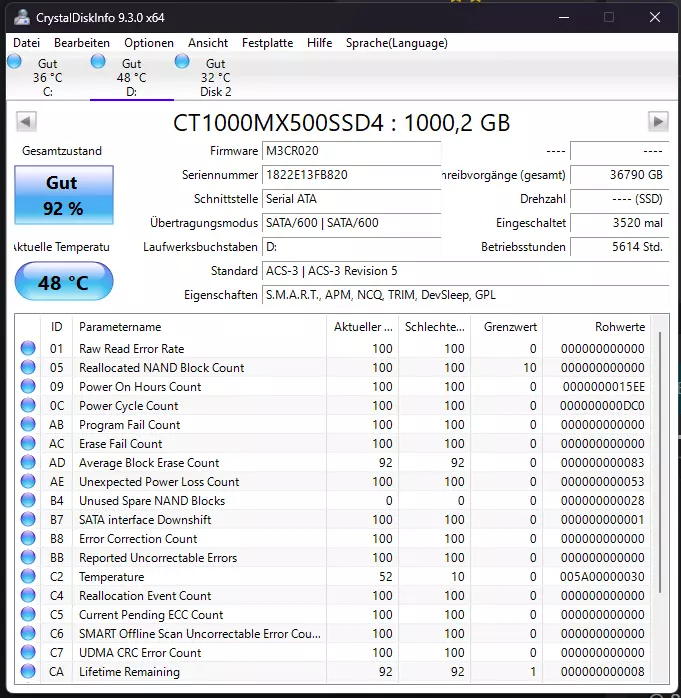This screenshot has height=698, width=681.
Task: Click the CT1000MX500SSD4 drive title
Action: pos(341,123)
